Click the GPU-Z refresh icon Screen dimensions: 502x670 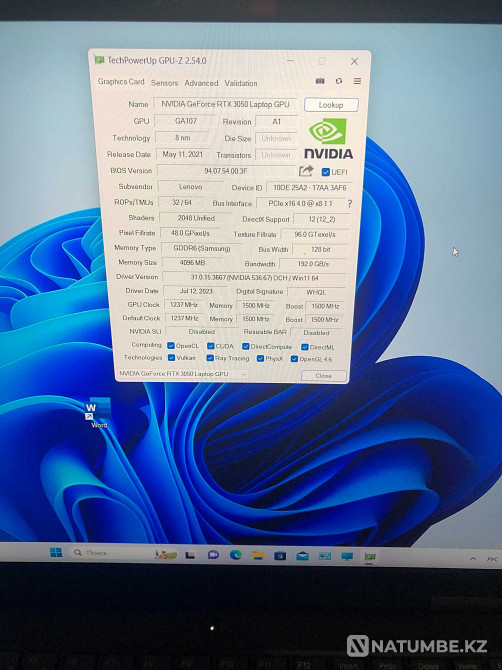[339, 81]
